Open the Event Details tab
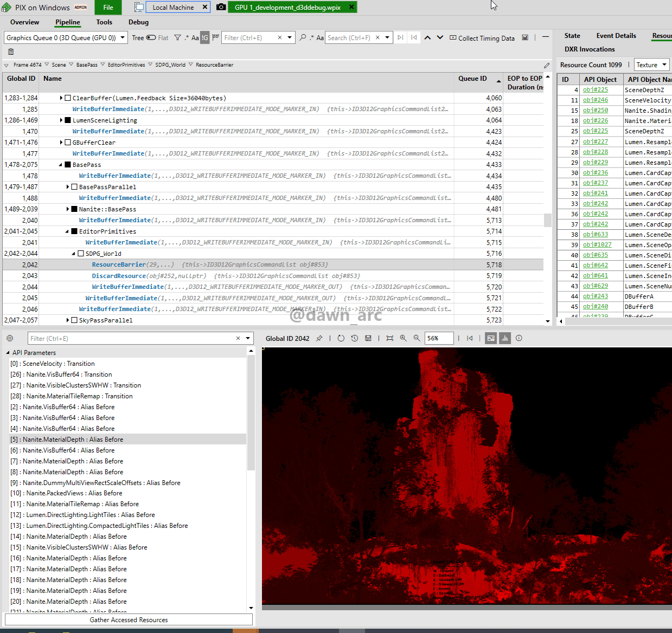The height and width of the screenshot is (633, 672). [616, 36]
